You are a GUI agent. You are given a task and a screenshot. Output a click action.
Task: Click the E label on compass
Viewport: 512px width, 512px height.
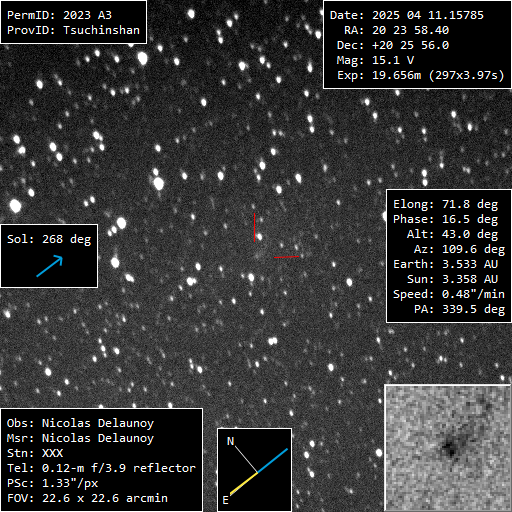226,500
